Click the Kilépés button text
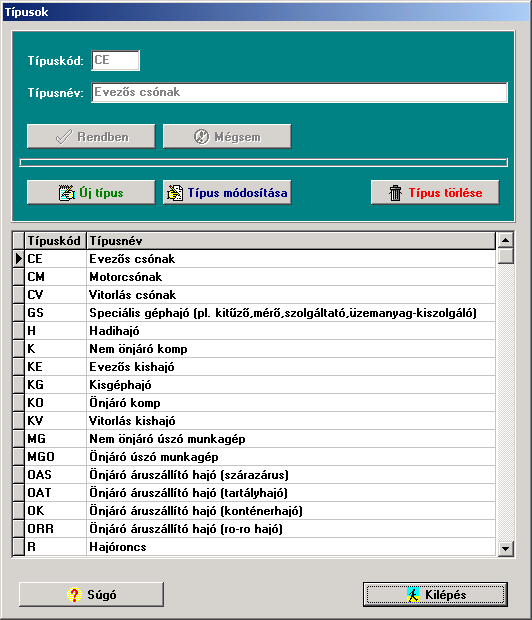 [x=445, y=595]
